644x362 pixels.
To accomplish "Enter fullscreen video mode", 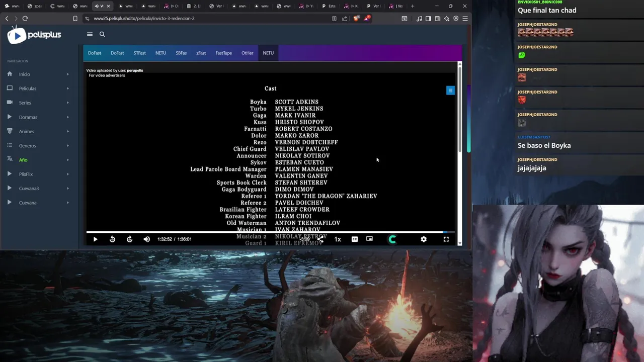I will 446,239.
